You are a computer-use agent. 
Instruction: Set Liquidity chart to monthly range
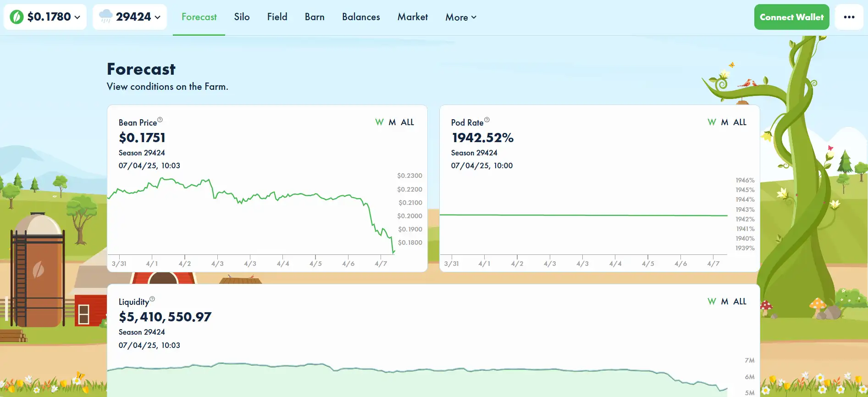[724, 302]
